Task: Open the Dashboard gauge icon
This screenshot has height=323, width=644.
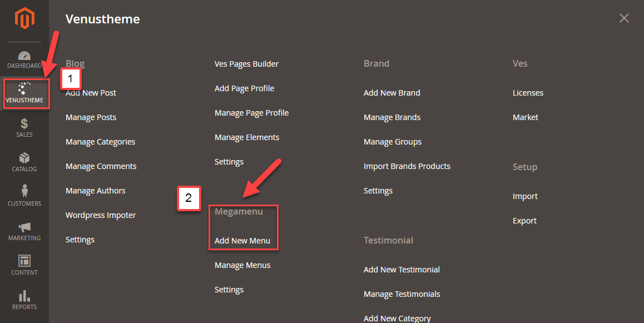Action: (24, 56)
